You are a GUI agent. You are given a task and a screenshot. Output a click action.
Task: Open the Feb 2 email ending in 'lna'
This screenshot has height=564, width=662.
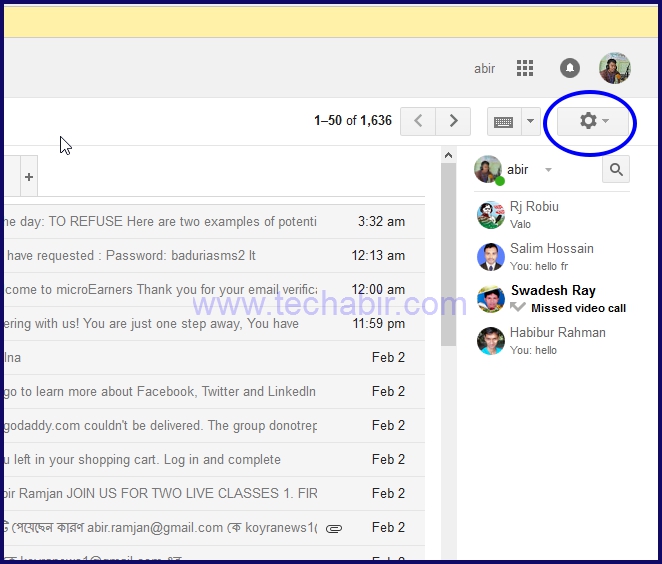[x=214, y=358]
